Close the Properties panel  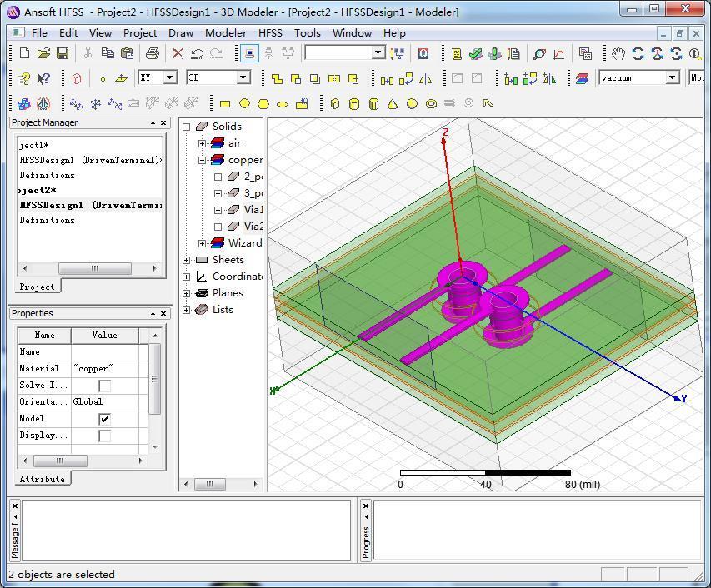[163, 313]
